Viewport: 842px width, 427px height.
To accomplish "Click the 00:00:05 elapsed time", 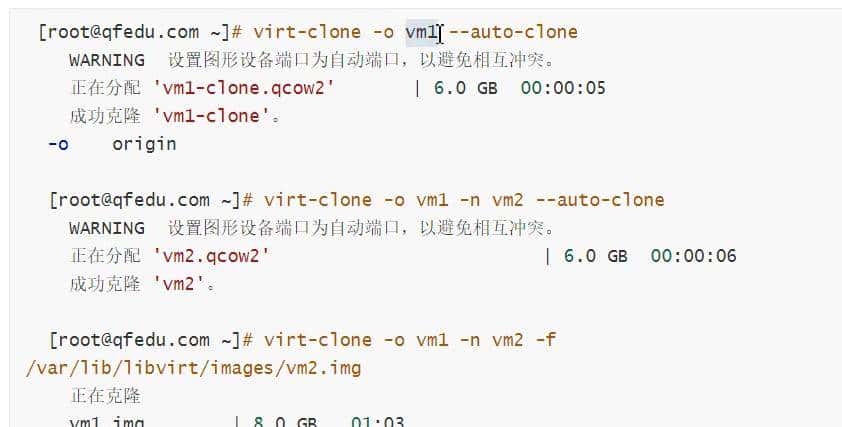I will (x=563, y=88).
